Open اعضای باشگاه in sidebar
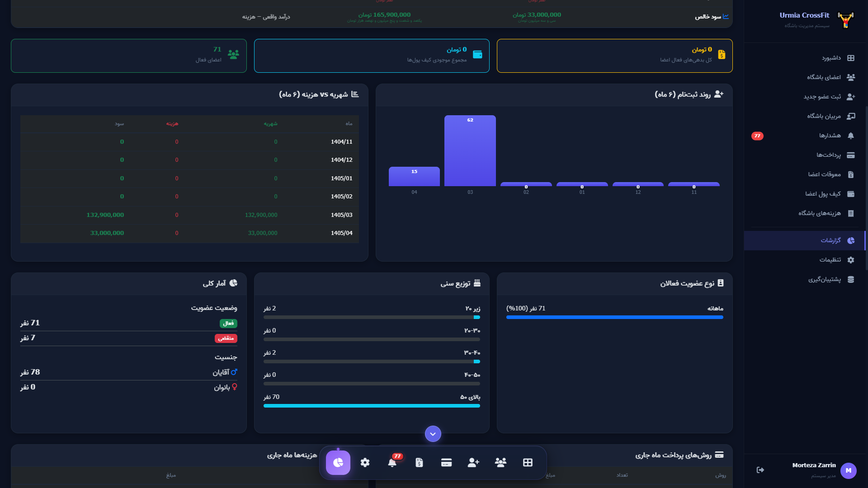The width and height of the screenshot is (868, 488). (805, 77)
